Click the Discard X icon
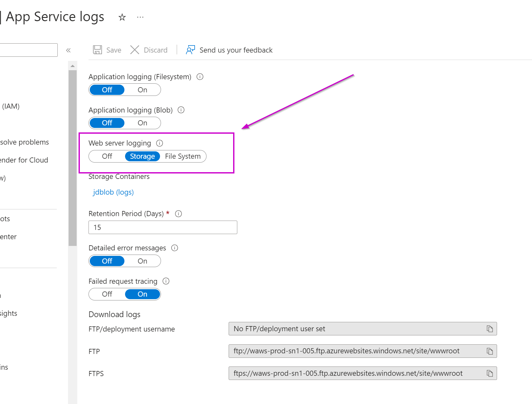532x404 pixels. pos(135,50)
